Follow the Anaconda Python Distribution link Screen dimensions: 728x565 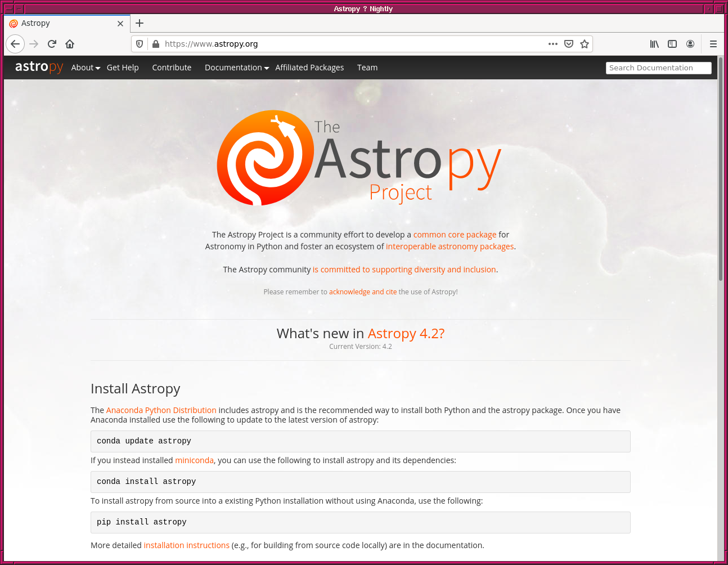coord(161,410)
